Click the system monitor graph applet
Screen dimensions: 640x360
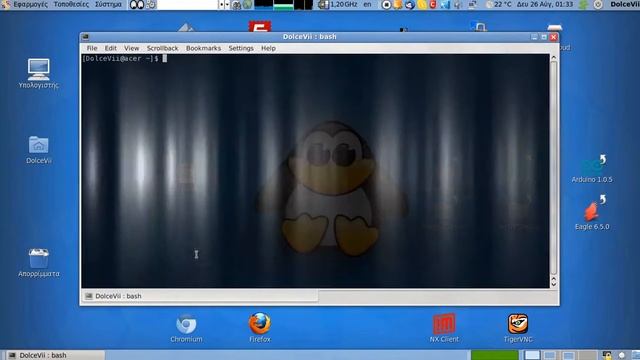click(283, 5)
